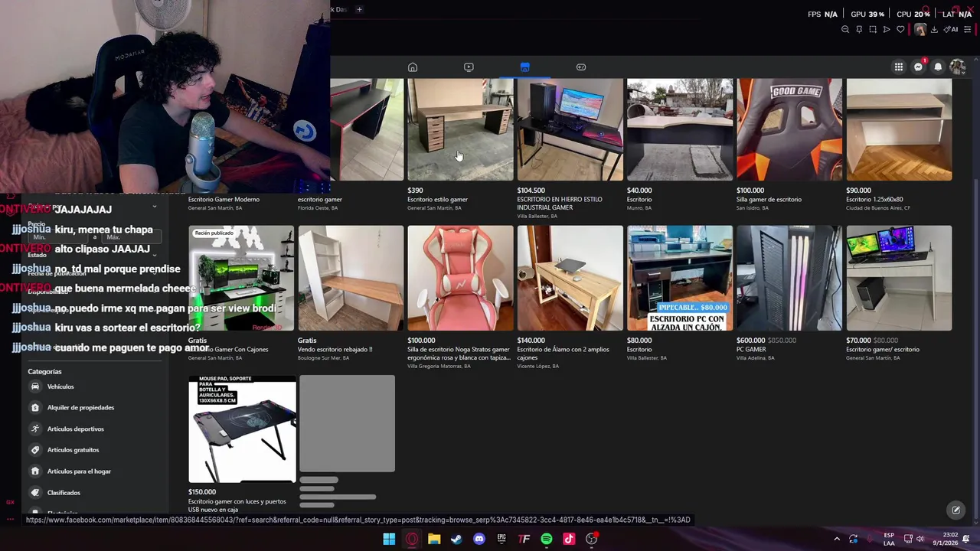Click the snapshot selection icon
Image resolution: width=980 pixels, height=551 pixels.
[x=873, y=30]
